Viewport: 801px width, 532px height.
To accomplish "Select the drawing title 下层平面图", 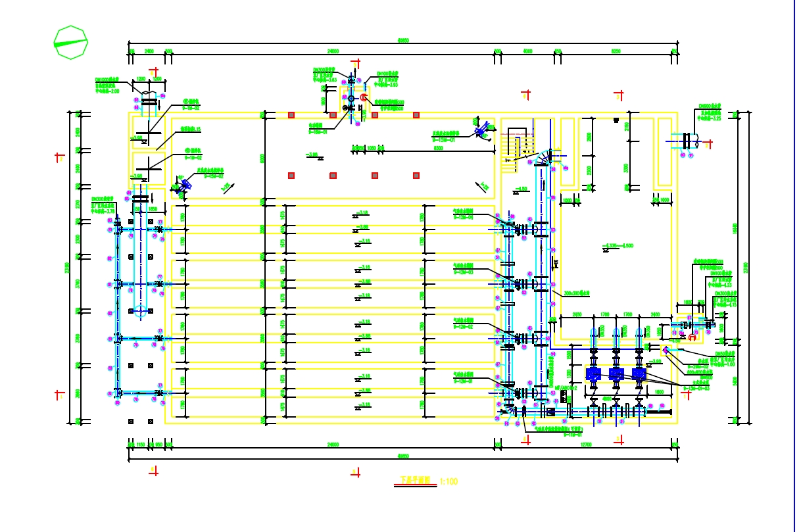I will point(414,481).
